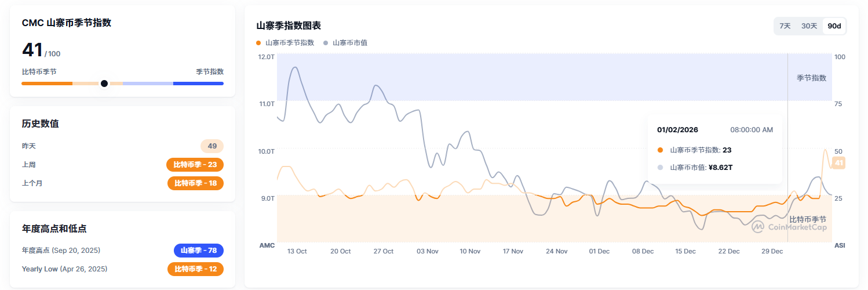Click the orange dot in chart tooltip
The height and width of the screenshot is (290, 868).
tap(660, 150)
